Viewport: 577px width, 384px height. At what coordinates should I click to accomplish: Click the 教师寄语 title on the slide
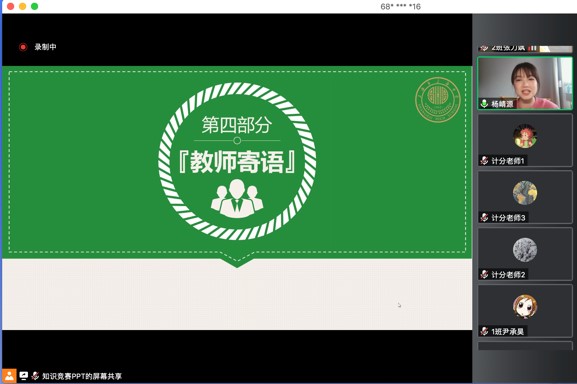pos(237,162)
